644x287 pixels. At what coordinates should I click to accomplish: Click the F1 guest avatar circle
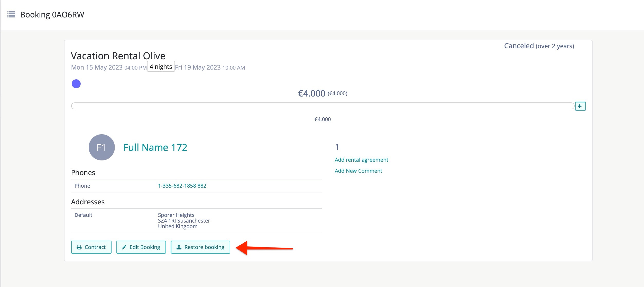click(x=102, y=147)
